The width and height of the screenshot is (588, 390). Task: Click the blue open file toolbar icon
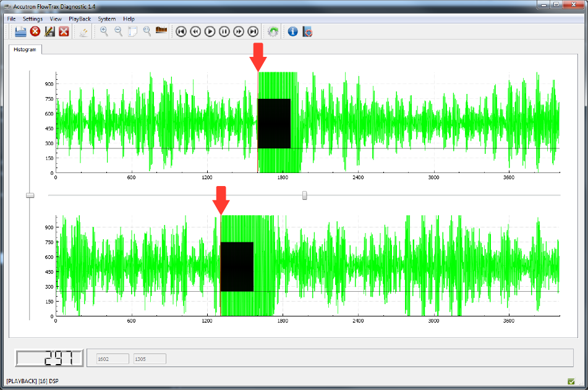(x=20, y=32)
